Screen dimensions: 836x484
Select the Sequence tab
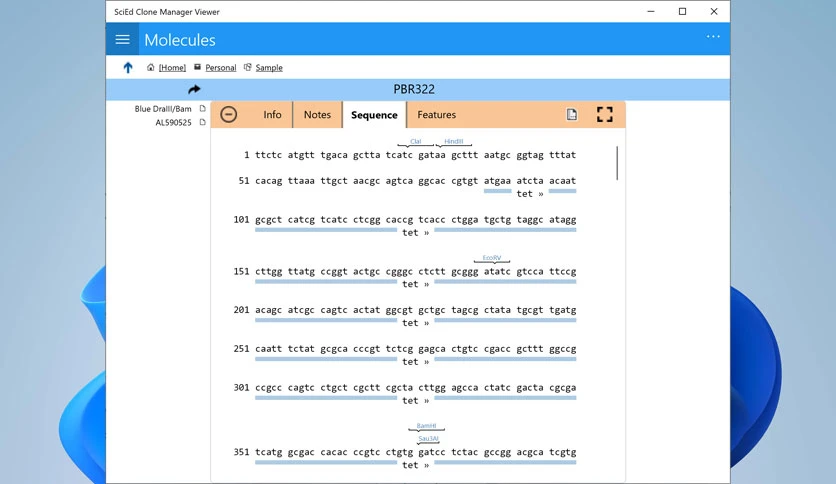(374, 115)
